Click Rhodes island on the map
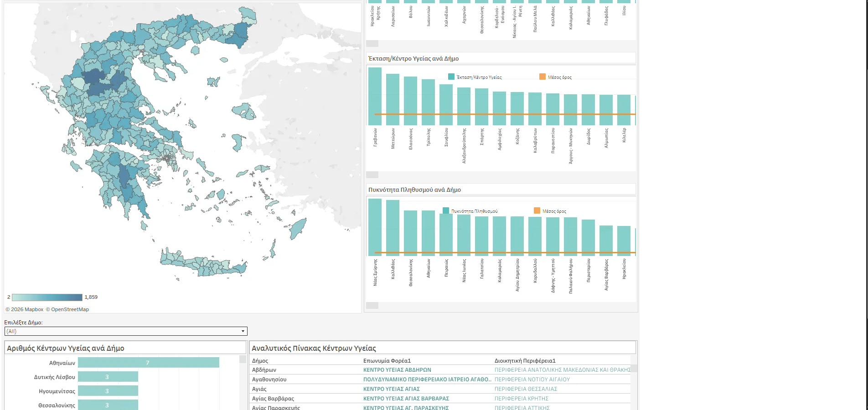 pos(298,228)
